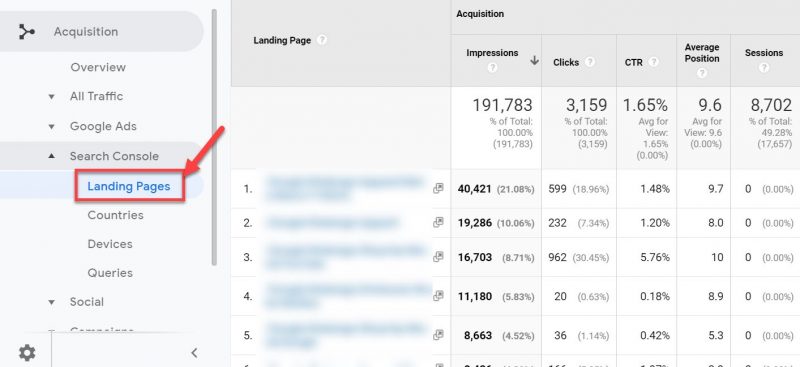Click the Acquisition branching icon
800x367 pixels.
(x=26, y=32)
